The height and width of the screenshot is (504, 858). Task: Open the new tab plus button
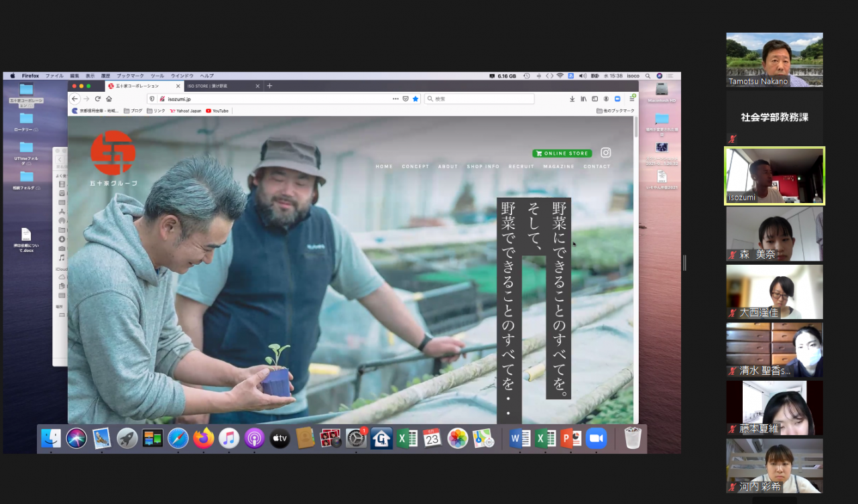269,86
